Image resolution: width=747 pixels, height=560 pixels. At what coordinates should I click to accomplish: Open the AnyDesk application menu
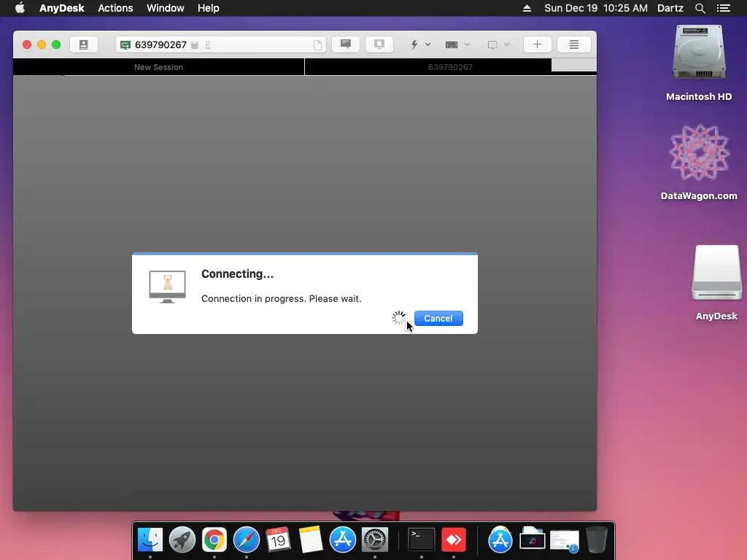click(61, 8)
